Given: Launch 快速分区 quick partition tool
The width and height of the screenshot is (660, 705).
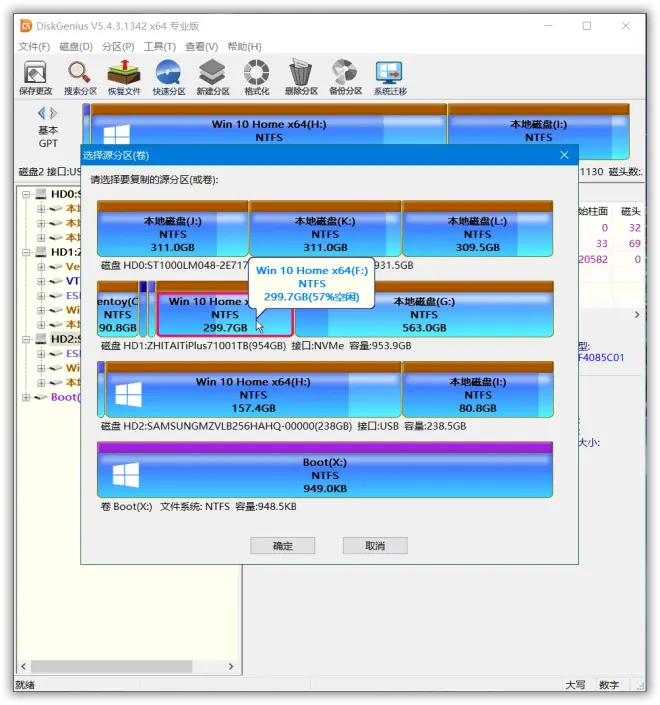Looking at the screenshot, I should coord(169,78).
